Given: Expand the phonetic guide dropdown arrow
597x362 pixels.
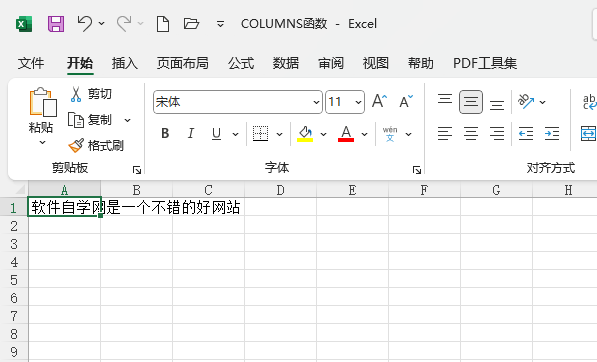Looking at the screenshot, I should [x=409, y=134].
